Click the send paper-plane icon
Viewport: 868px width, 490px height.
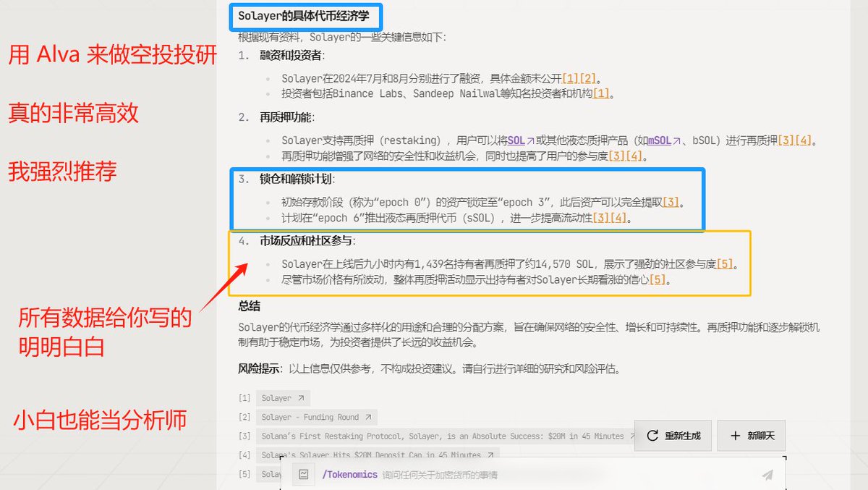(x=767, y=475)
